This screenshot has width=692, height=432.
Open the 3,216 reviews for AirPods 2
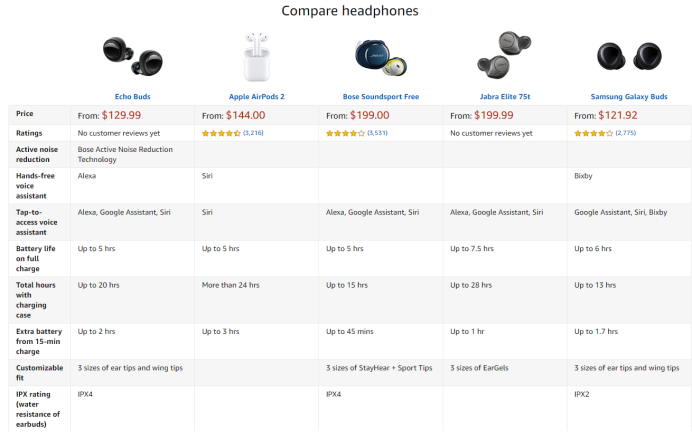(x=253, y=133)
